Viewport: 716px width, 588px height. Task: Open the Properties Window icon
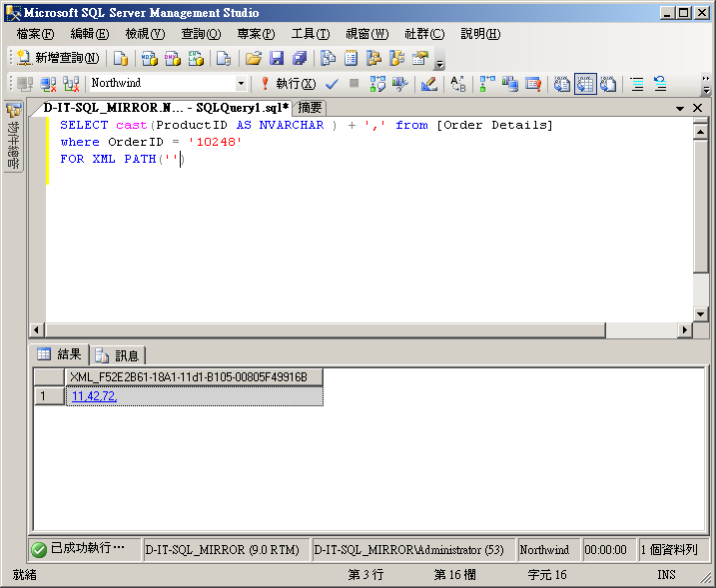point(420,59)
